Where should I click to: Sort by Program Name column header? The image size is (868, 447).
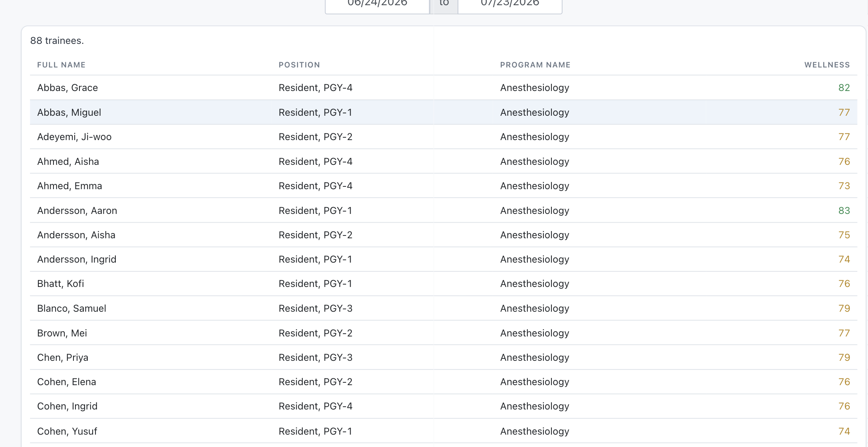[x=535, y=65]
